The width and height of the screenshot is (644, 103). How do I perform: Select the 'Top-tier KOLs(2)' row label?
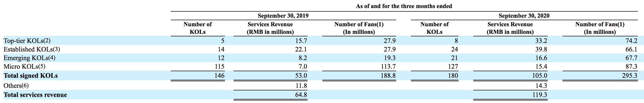pos(27,41)
